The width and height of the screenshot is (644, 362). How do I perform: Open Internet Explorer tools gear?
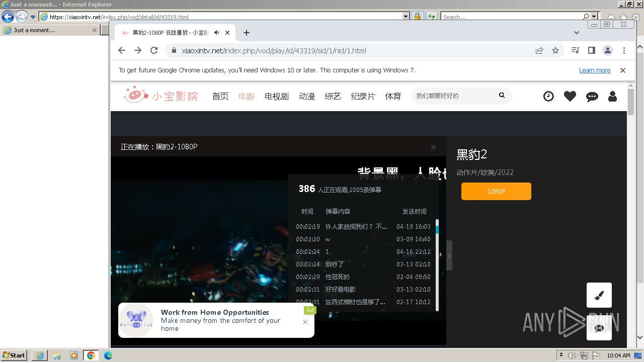point(635,18)
